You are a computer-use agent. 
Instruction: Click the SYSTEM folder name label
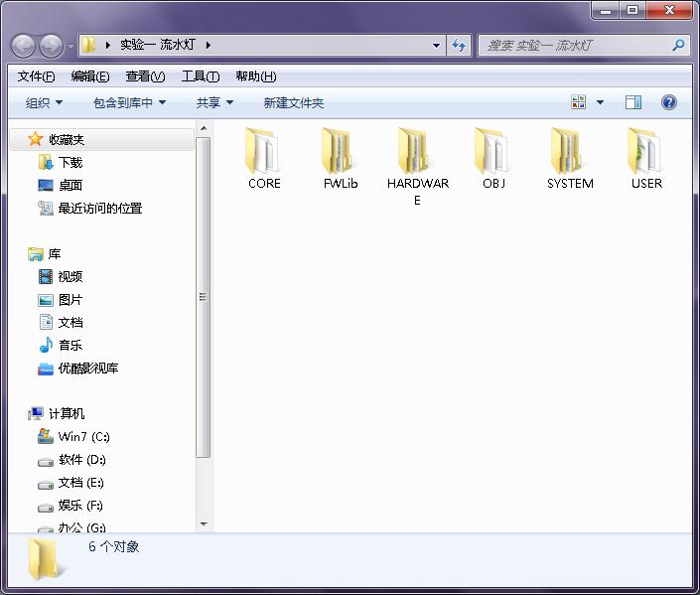coord(570,183)
